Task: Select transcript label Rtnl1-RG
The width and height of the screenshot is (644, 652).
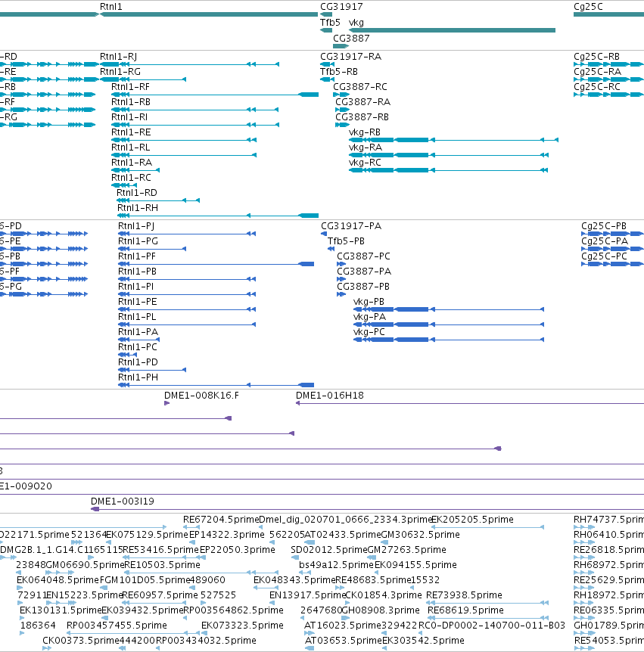Action: (120, 72)
